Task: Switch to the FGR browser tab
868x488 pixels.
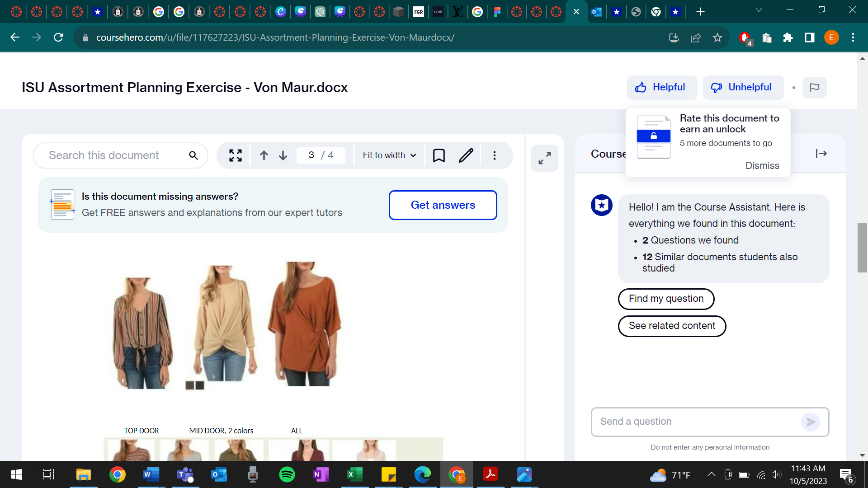Action: pos(419,12)
